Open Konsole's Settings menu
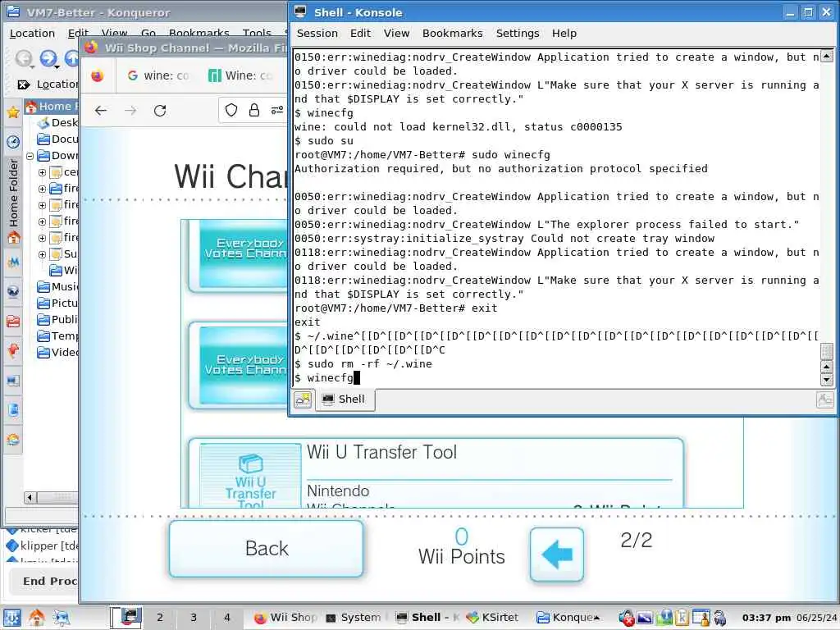The width and height of the screenshot is (840, 630). click(x=518, y=33)
